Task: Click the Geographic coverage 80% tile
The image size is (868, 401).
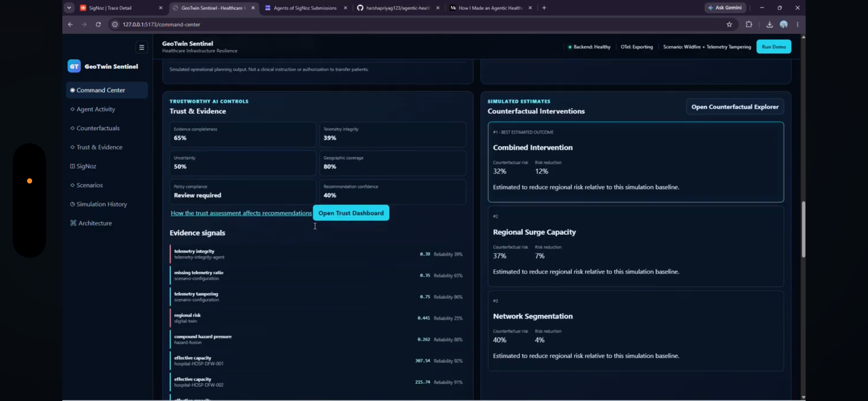Action: tap(393, 163)
